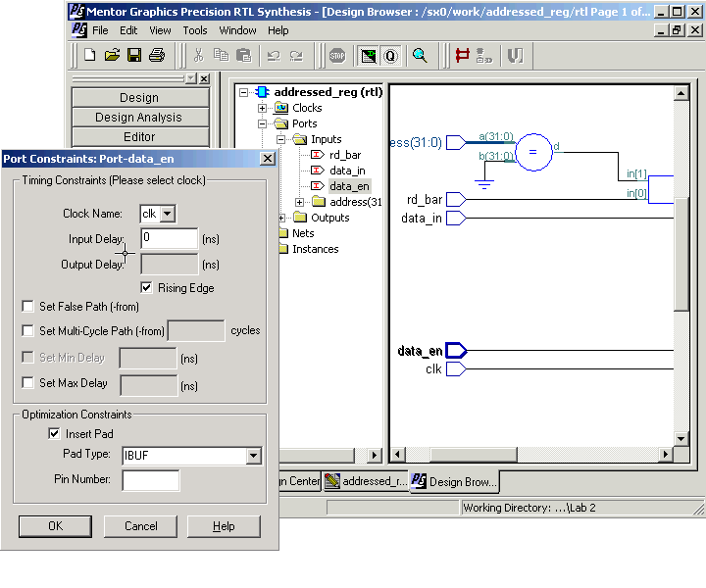Cancel the Port Constraints dialog
Viewport: 706px width, 588px height.
140,526
